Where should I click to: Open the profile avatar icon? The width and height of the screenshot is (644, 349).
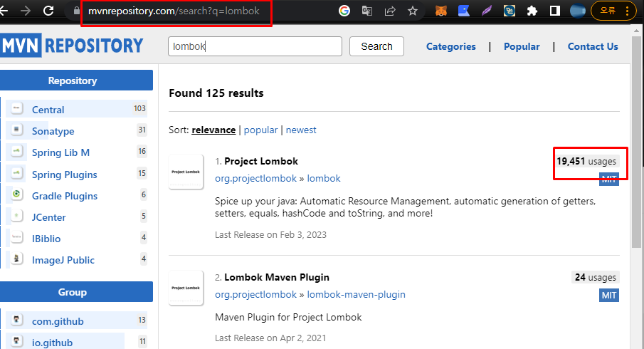pyautogui.click(x=577, y=11)
